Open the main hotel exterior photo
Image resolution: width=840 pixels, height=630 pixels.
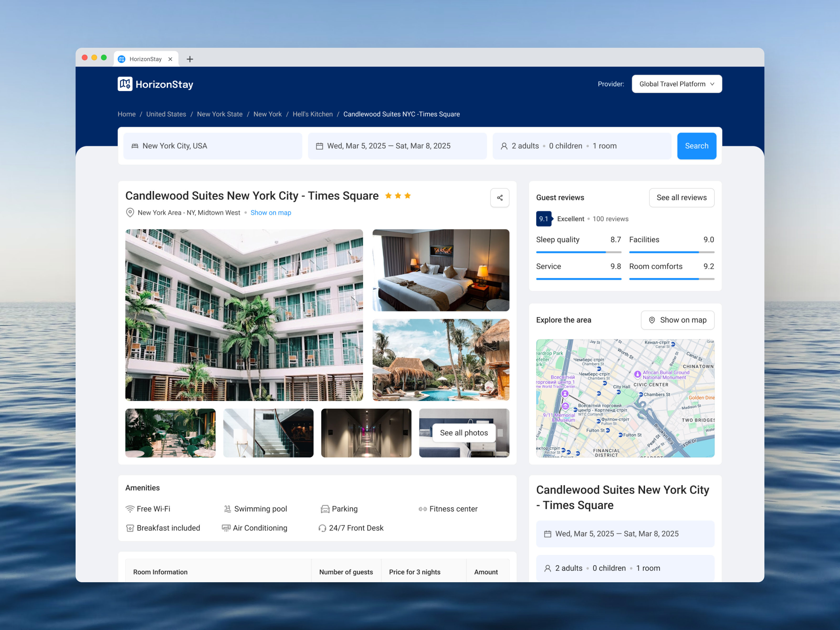point(244,315)
